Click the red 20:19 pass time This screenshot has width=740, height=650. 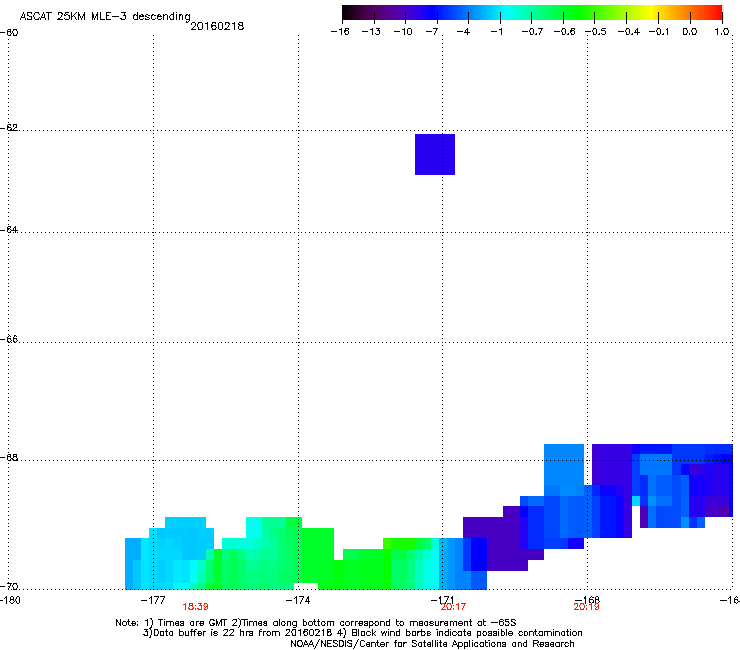(x=586, y=607)
